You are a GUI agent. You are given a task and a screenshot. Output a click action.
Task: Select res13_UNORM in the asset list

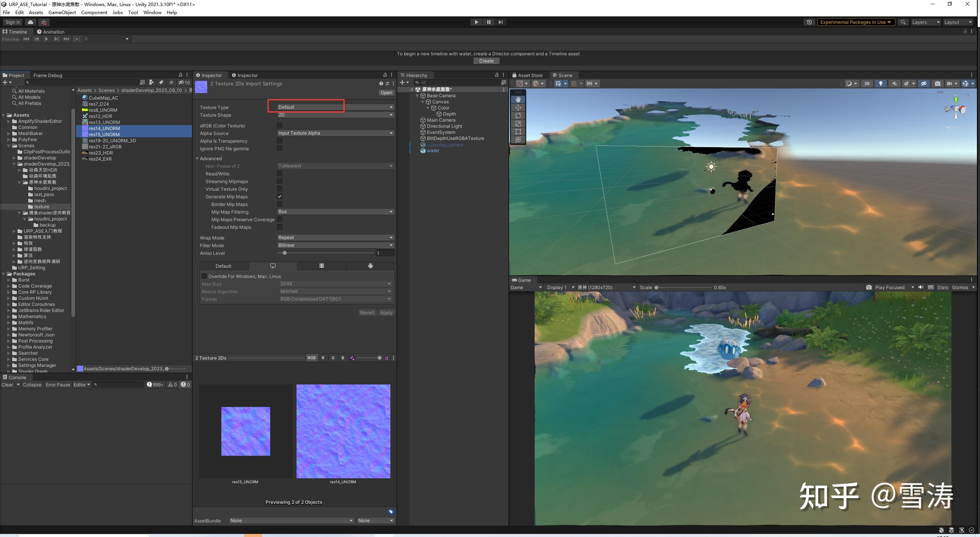coord(104,122)
